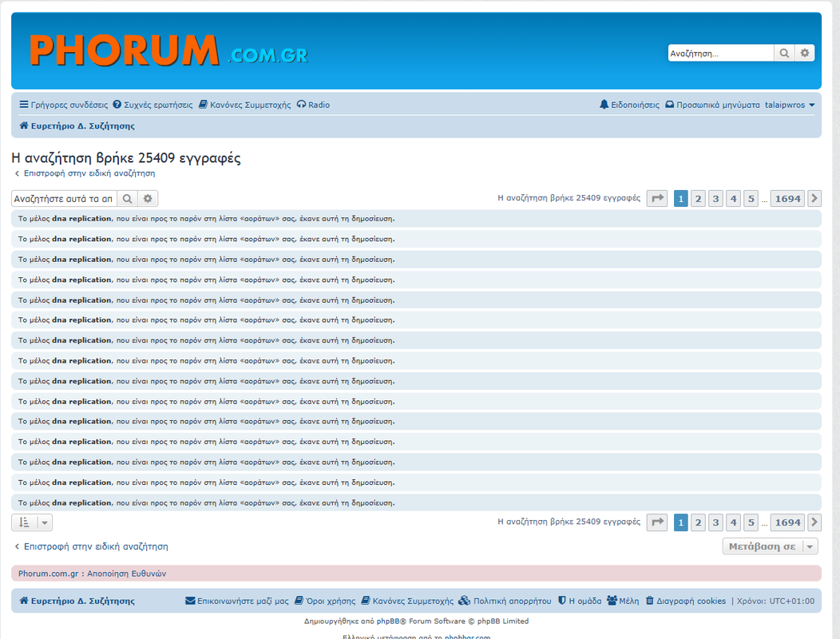
Task: Select page 1 in bottom pagination
Action: tap(680, 522)
